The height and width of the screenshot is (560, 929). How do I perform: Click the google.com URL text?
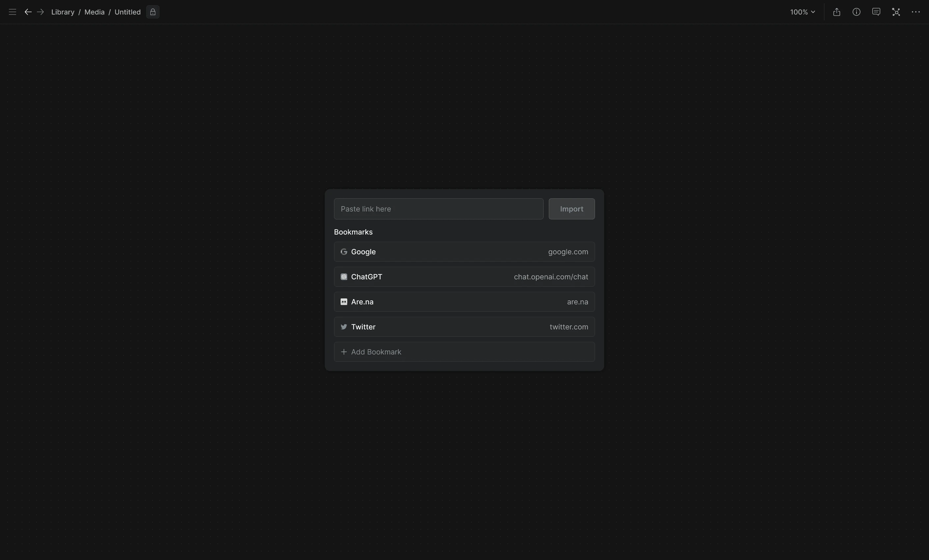[568, 252]
